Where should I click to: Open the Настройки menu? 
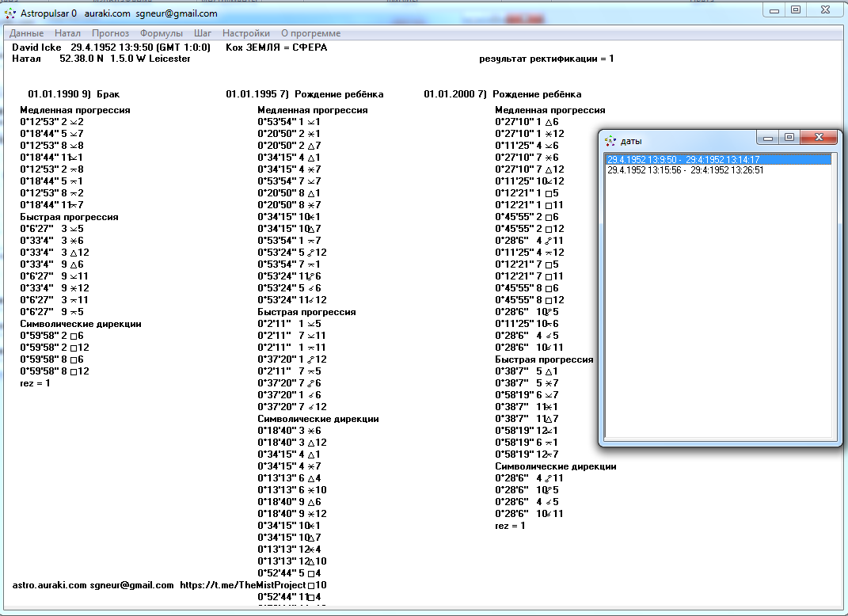click(x=246, y=33)
